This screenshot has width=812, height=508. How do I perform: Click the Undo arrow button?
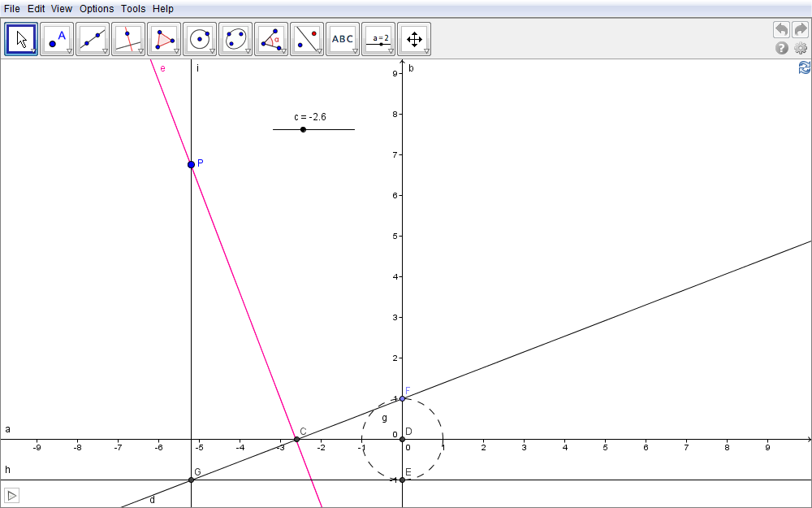(781, 29)
